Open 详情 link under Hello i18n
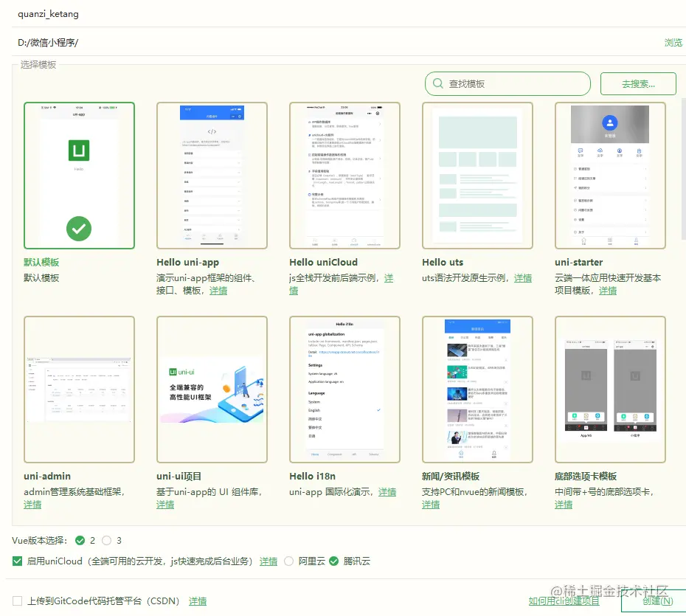686x616 pixels. point(387,492)
